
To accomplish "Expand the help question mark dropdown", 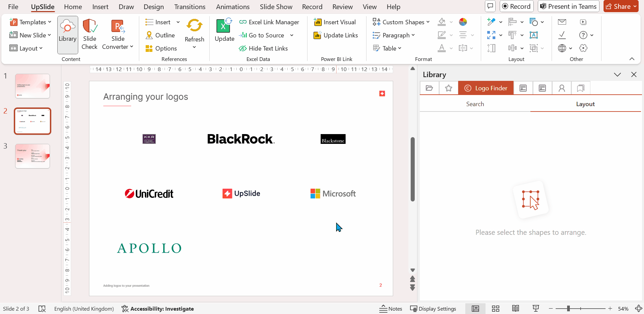I will pos(592,35).
